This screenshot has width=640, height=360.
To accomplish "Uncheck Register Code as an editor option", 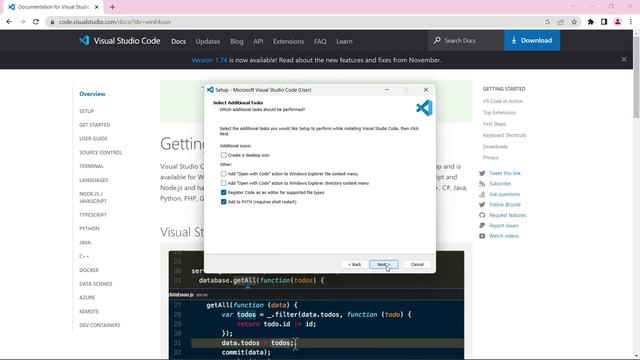I will [x=224, y=193].
